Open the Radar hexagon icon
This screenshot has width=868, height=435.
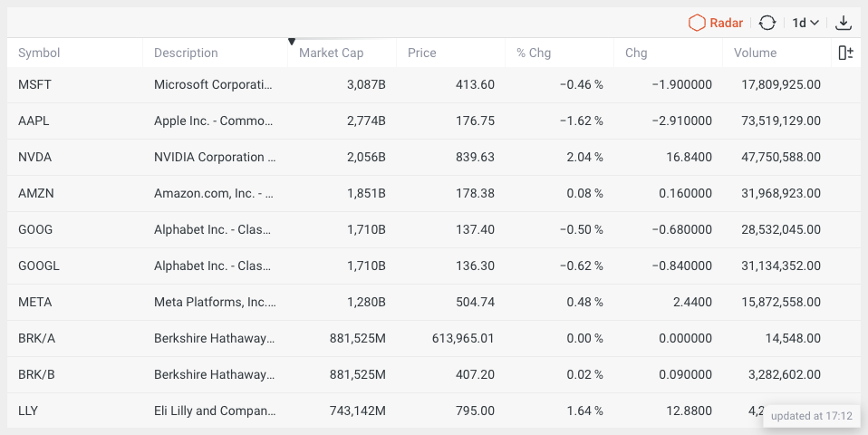point(697,23)
